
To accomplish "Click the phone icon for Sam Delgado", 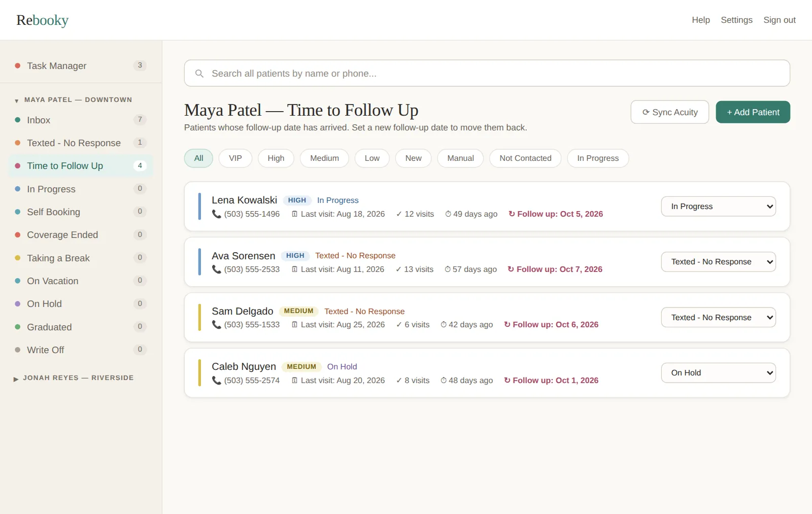I will [216, 325].
